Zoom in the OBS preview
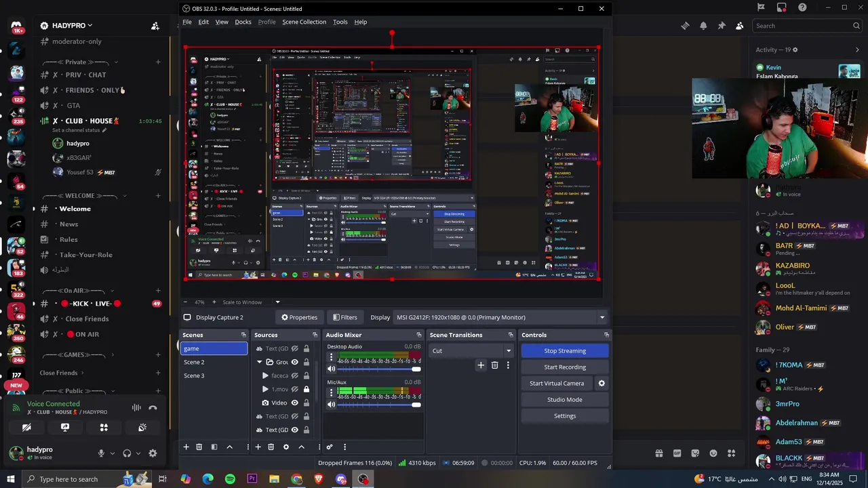Viewport: 868px width, 488px height. (x=214, y=302)
